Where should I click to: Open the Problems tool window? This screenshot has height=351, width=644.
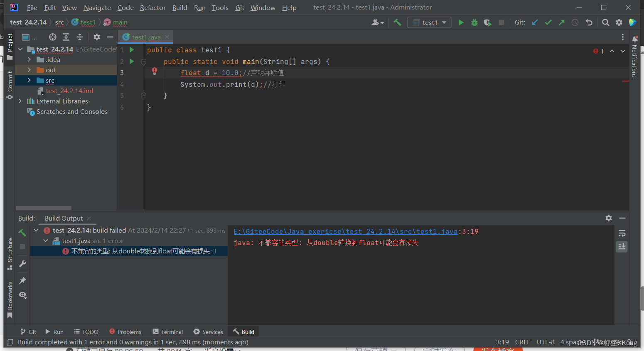(x=125, y=331)
